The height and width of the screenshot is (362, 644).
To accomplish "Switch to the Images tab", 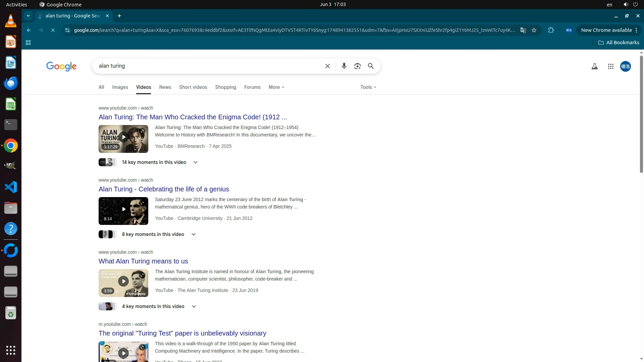I will [120, 87].
